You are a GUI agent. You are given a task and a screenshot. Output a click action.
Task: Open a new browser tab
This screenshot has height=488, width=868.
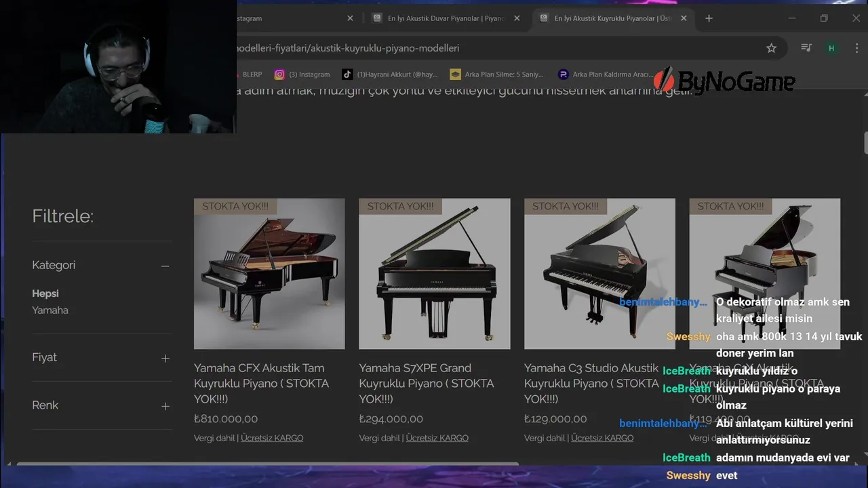coord(709,18)
